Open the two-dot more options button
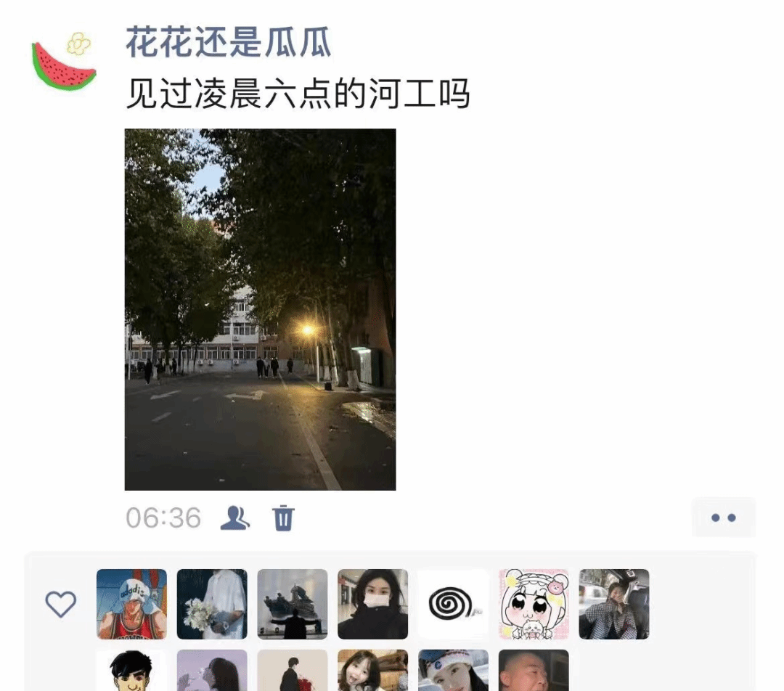 (x=724, y=518)
